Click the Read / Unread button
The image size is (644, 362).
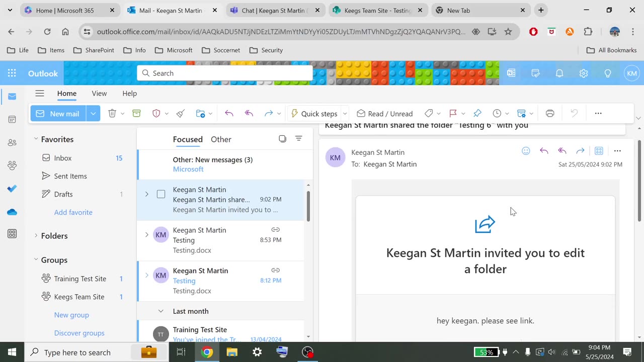tap(385, 114)
